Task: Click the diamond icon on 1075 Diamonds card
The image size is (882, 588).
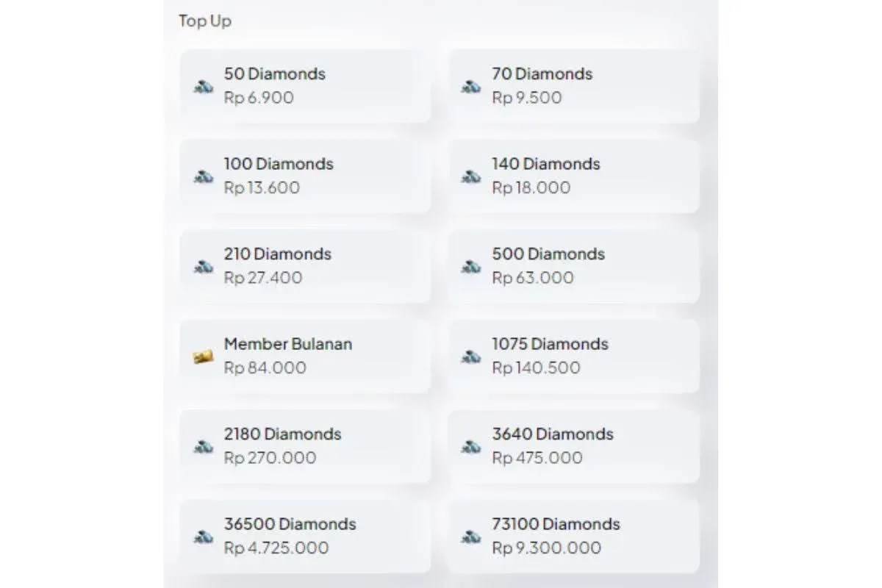Action: [470, 356]
